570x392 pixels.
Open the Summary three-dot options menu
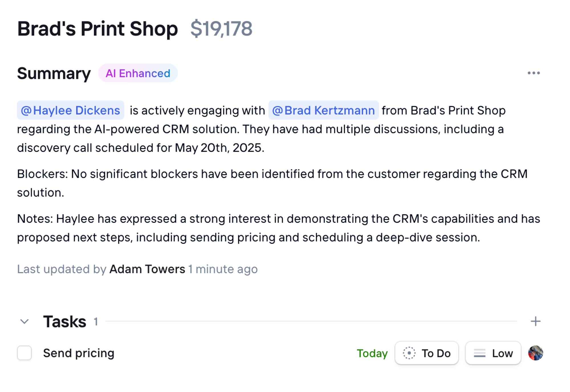pos(534,73)
